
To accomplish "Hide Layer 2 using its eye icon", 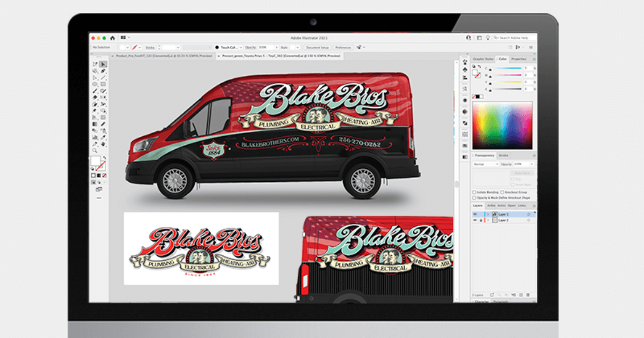I will tap(474, 221).
